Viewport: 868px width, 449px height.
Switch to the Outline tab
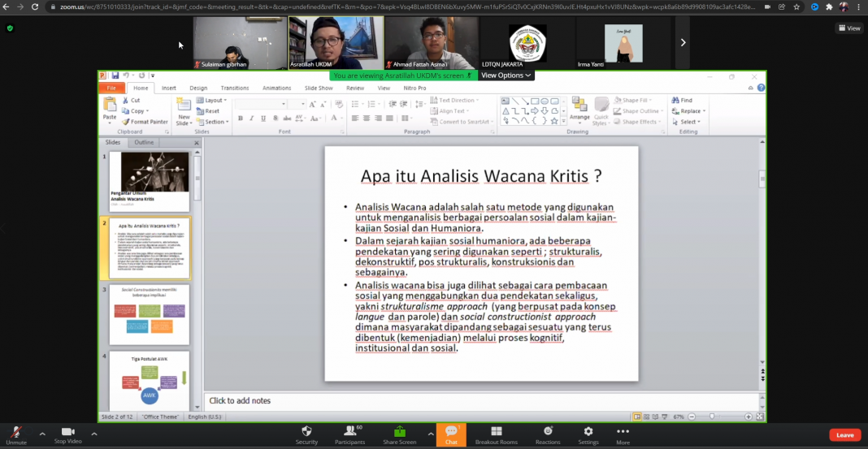[x=144, y=143]
